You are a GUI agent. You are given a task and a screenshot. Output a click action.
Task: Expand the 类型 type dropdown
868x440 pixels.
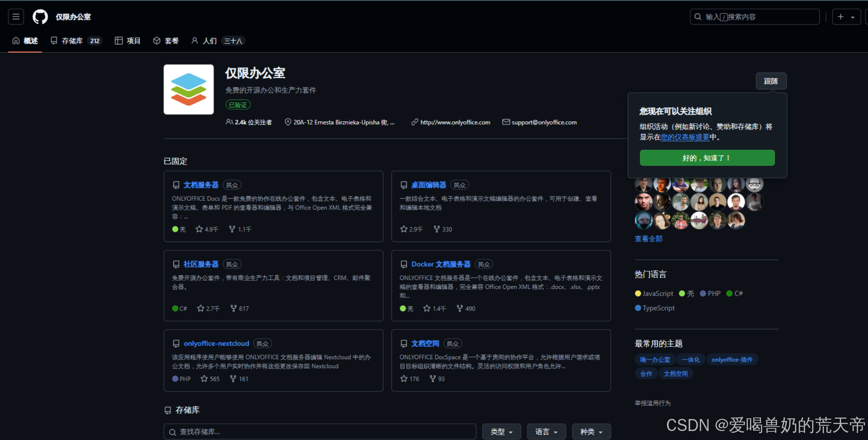click(x=502, y=432)
